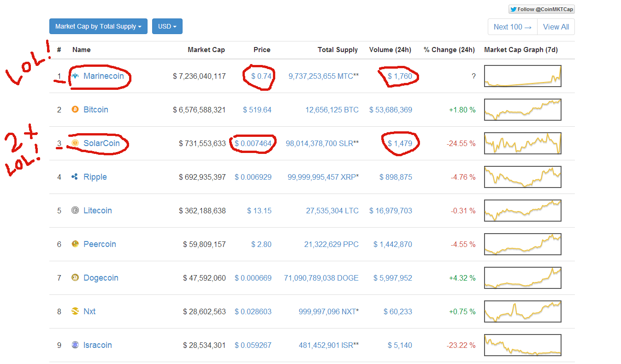This screenshot has height=364, width=621.
Task: Open SolarCoin 7-day market cap graph
Action: [x=523, y=143]
